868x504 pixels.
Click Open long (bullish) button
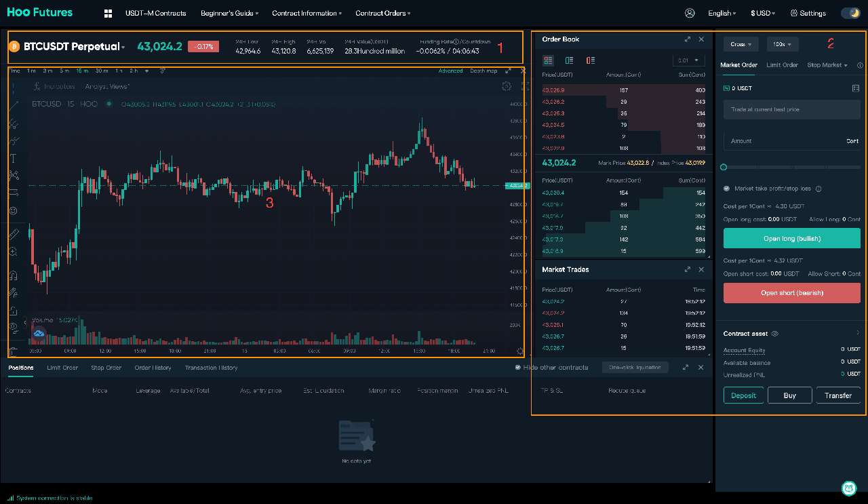pyautogui.click(x=792, y=238)
